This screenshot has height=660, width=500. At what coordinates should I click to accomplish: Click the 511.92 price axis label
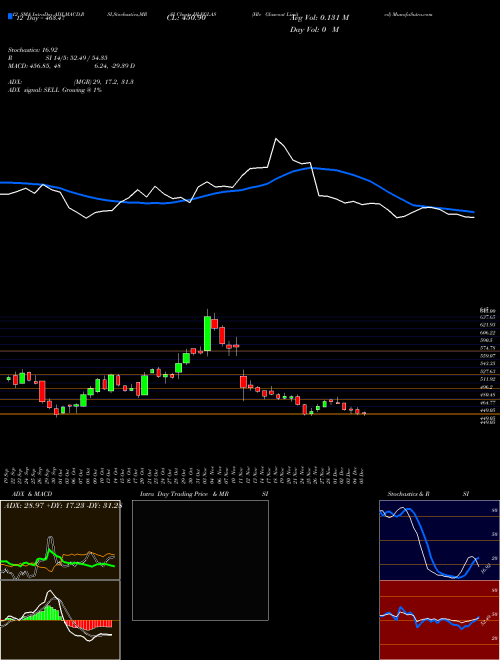[x=488, y=379]
